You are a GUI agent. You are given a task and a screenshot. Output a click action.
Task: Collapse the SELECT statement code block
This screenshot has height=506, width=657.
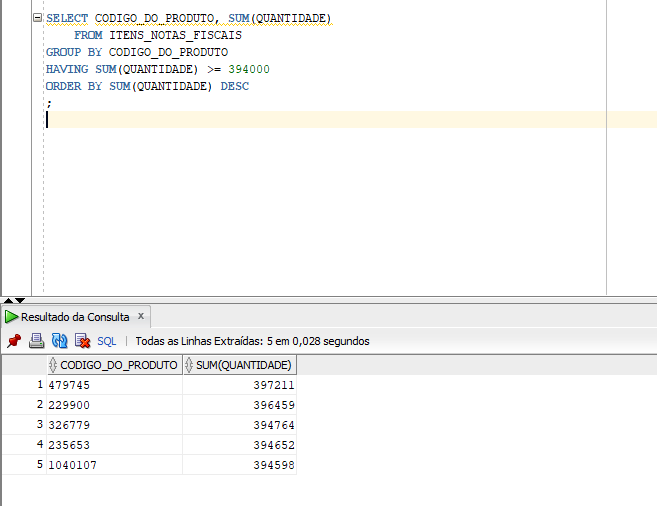pyautogui.click(x=37, y=19)
